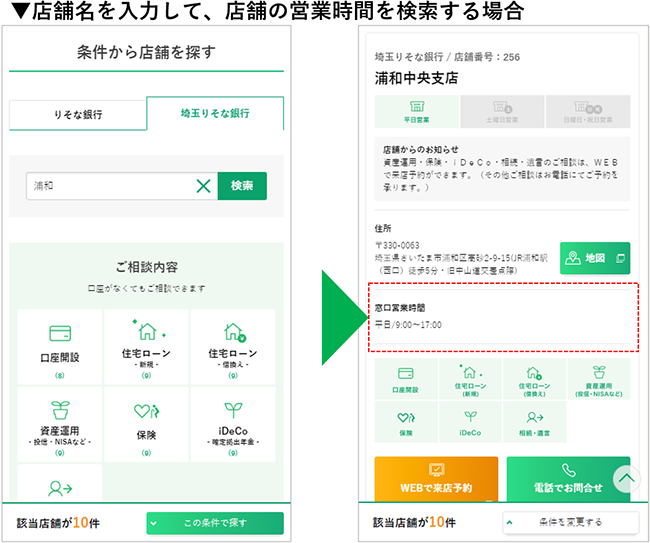Click 平日/9:00~17:00 business hours text
The height and width of the screenshot is (543, 650).
[408, 325]
